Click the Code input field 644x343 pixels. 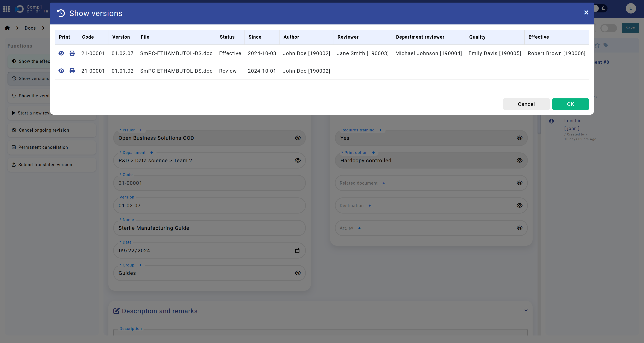(x=209, y=183)
